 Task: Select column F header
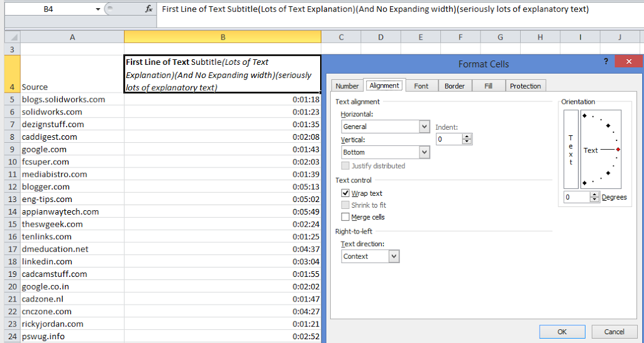(460, 37)
